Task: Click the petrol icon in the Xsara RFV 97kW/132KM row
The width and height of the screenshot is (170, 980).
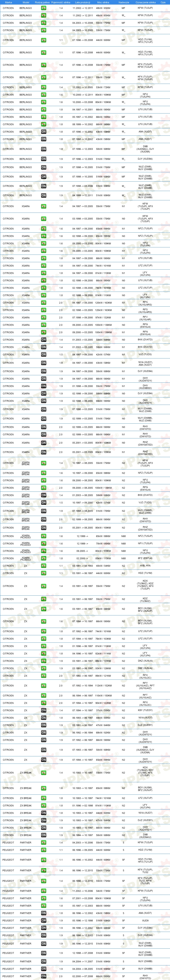Action: (x=44, y=318)
